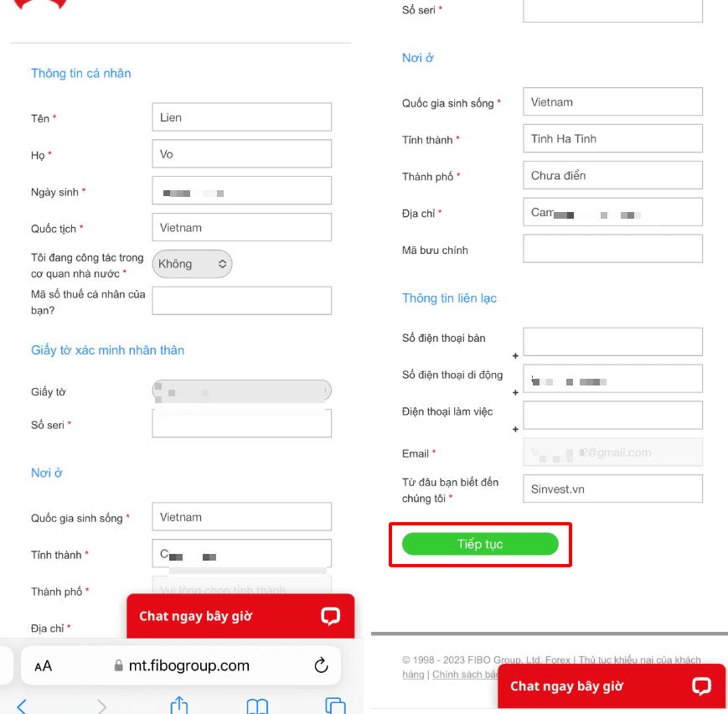Open Safari bookmarks book icon
The width and height of the screenshot is (728, 714).
pyautogui.click(x=257, y=706)
